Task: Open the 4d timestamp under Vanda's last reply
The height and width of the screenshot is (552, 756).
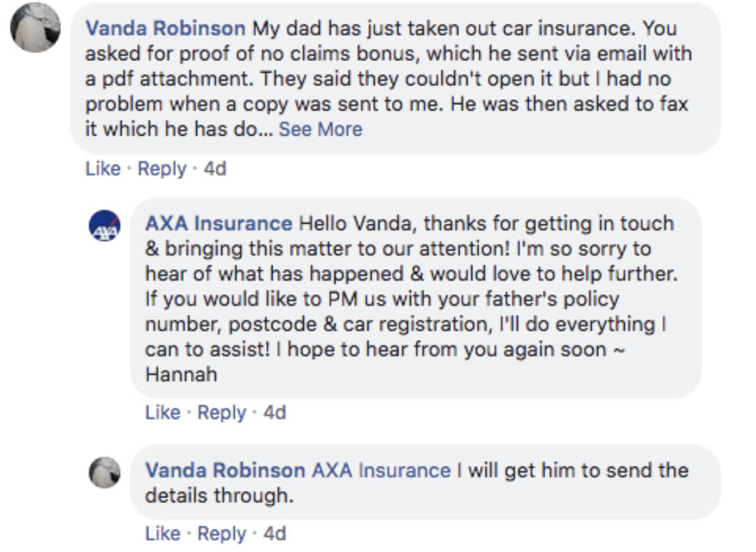Action: tap(275, 533)
